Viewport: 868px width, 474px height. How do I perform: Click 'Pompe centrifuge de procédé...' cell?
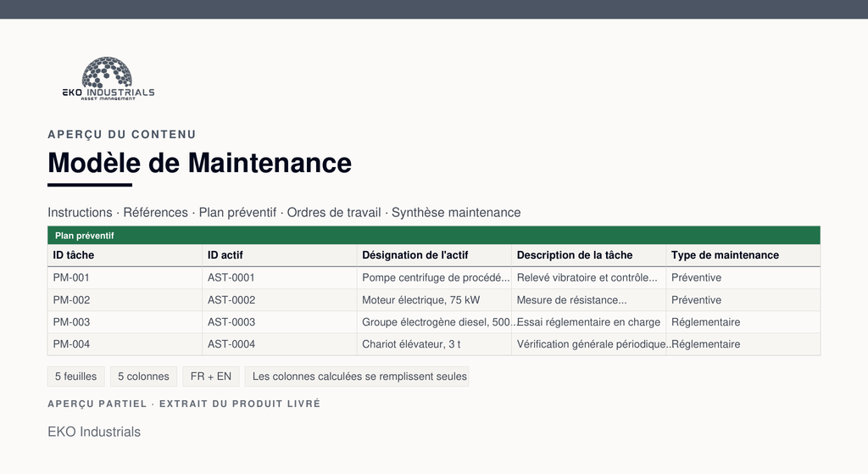(436, 278)
